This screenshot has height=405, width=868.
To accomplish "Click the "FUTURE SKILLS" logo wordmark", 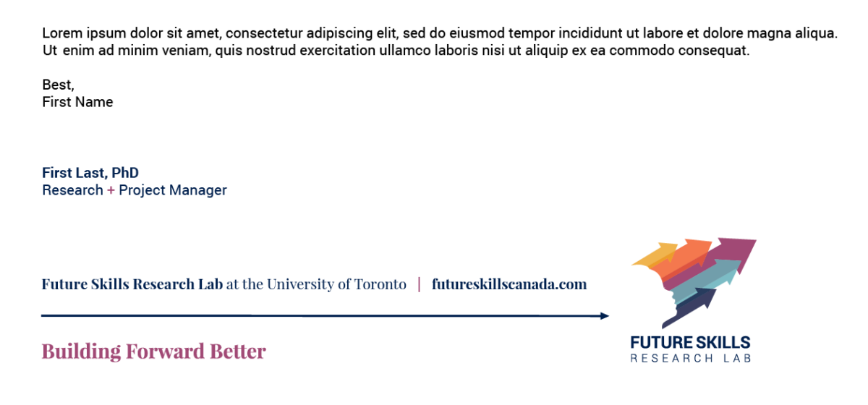I will (x=690, y=342).
